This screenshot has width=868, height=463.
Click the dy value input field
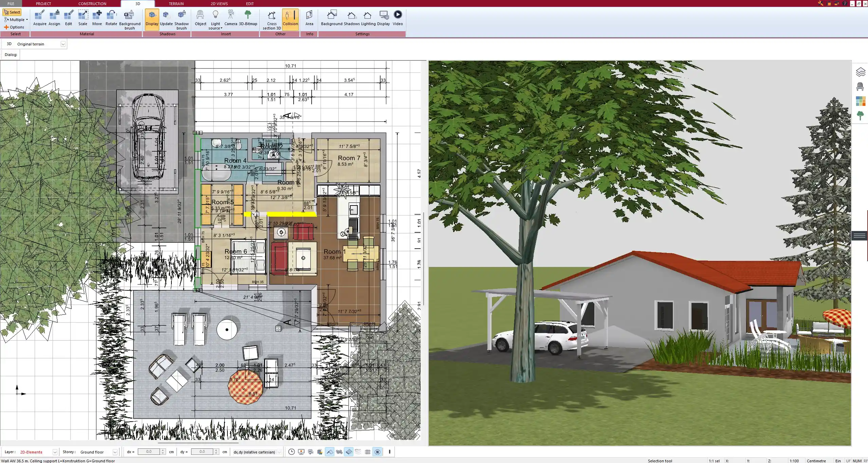click(202, 452)
